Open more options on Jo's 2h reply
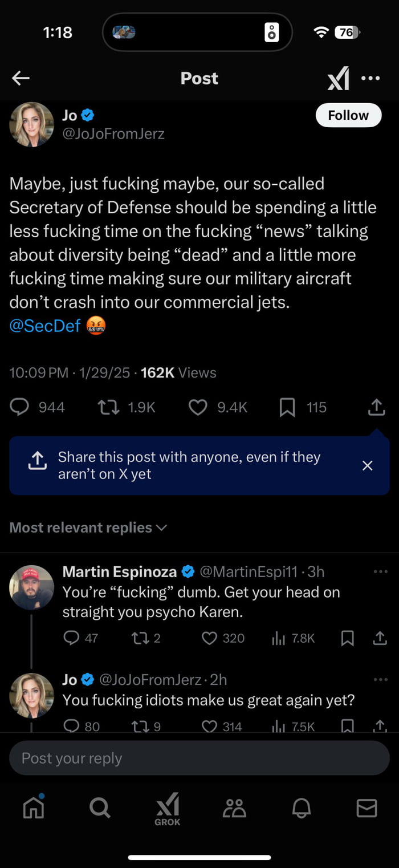Viewport: 399px width, 868px height. coord(380,680)
